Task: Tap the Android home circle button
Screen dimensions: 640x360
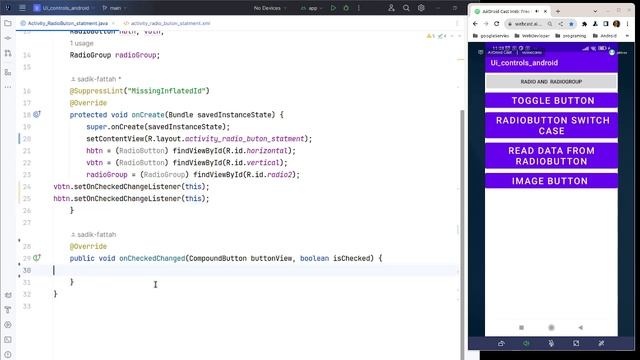Action: [551, 327]
